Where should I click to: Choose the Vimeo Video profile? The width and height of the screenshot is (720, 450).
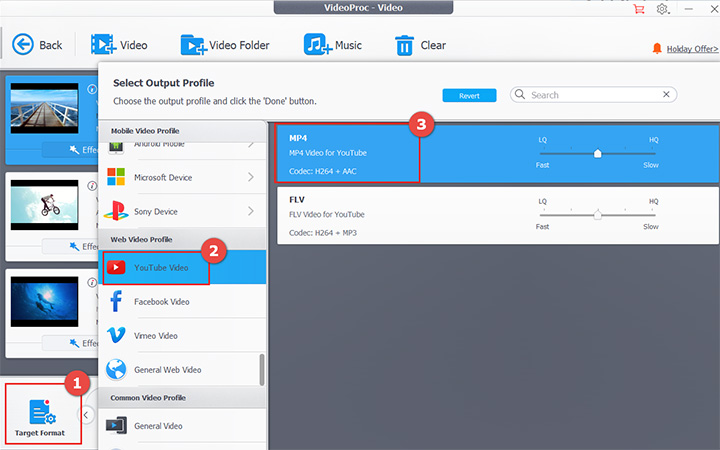tap(182, 336)
